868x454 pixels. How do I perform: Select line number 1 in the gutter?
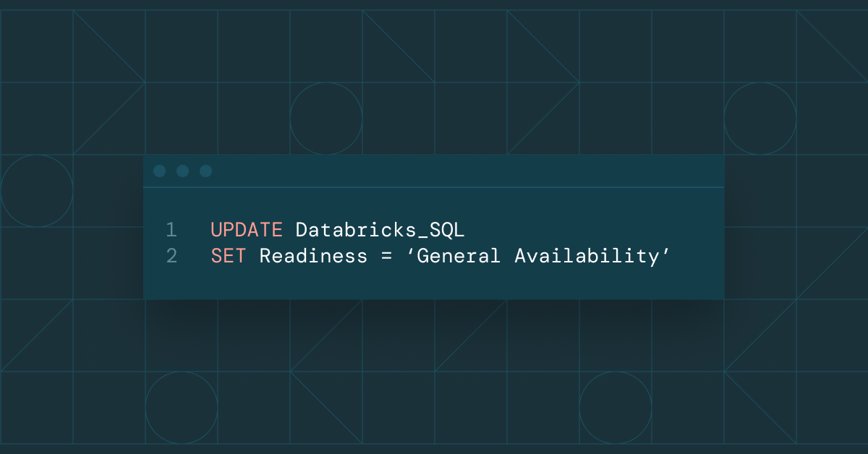[x=171, y=230]
